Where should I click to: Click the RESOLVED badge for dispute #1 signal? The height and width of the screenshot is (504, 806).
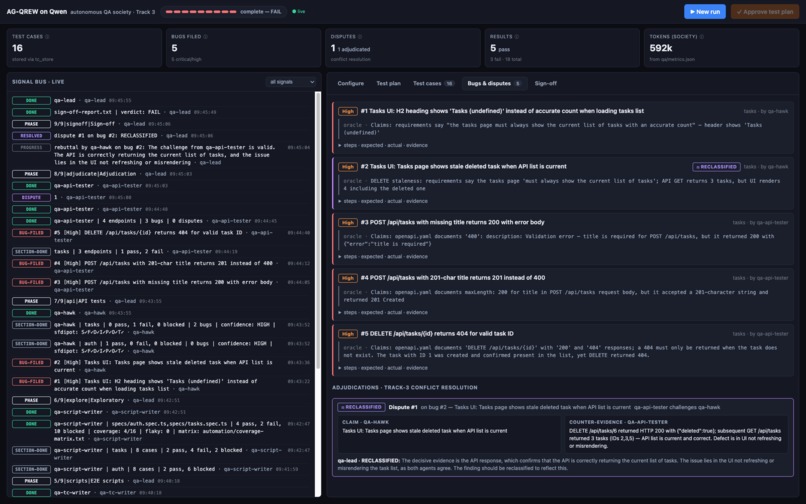click(x=31, y=136)
